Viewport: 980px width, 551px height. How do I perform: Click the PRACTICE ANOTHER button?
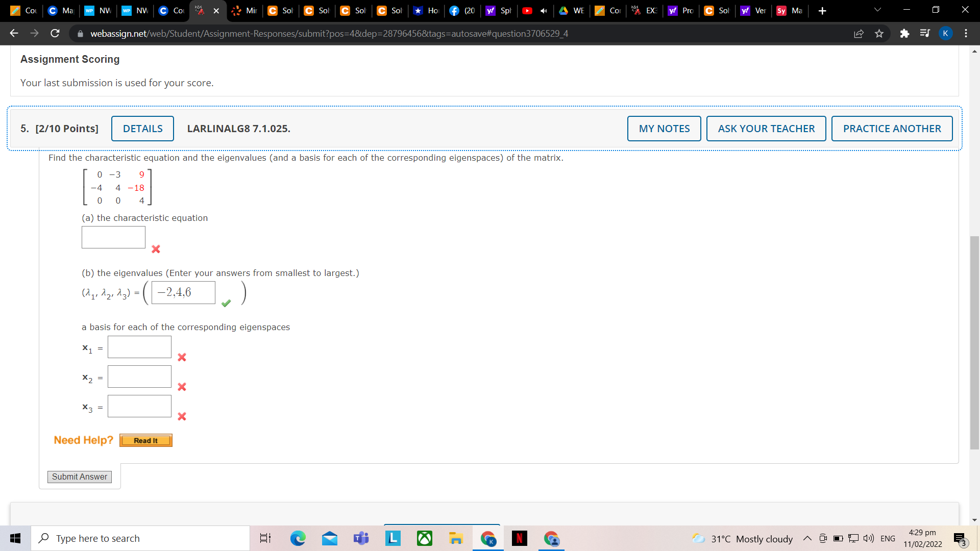point(892,129)
